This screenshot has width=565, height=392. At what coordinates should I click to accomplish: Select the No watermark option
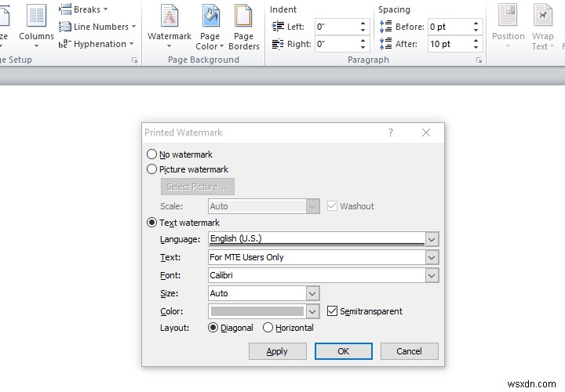coord(152,154)
